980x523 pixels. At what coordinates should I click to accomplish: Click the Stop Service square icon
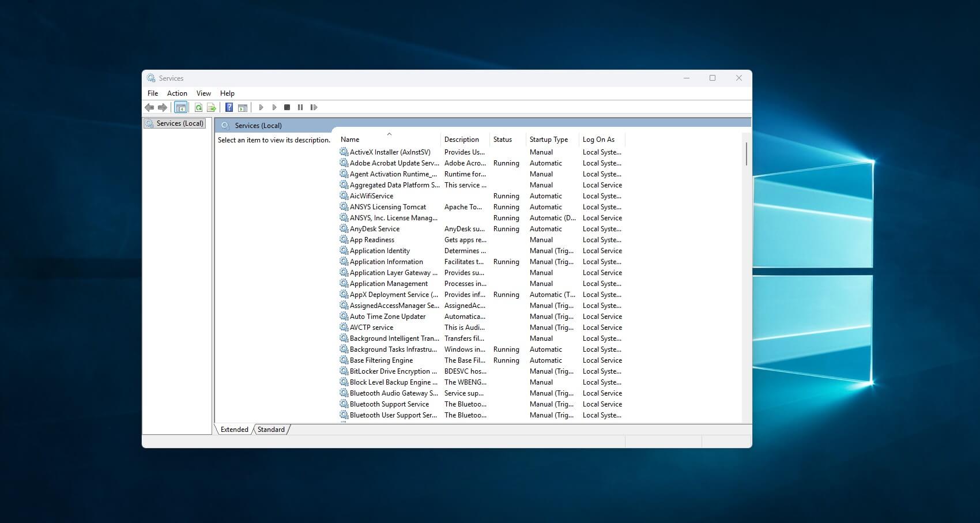pyautogui.click(x=287, y=107)
